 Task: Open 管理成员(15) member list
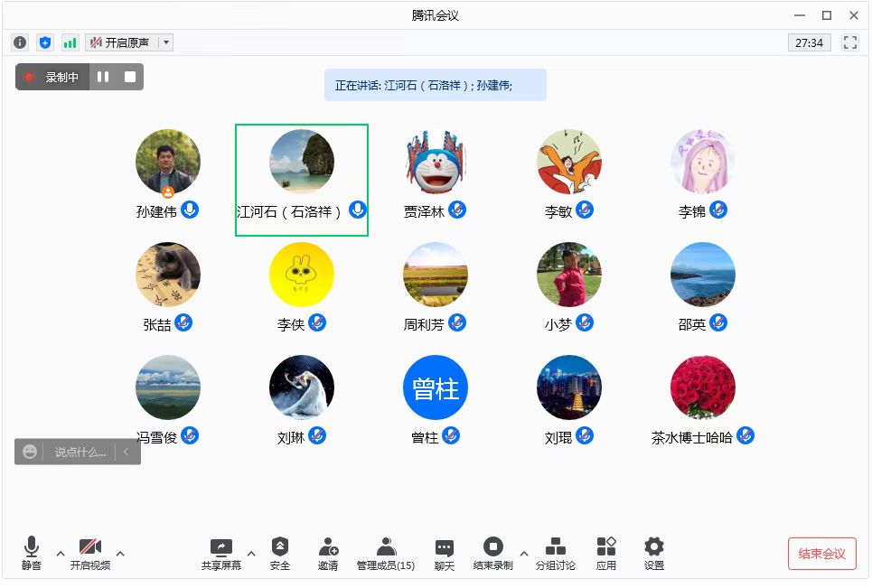pos(386,553)
